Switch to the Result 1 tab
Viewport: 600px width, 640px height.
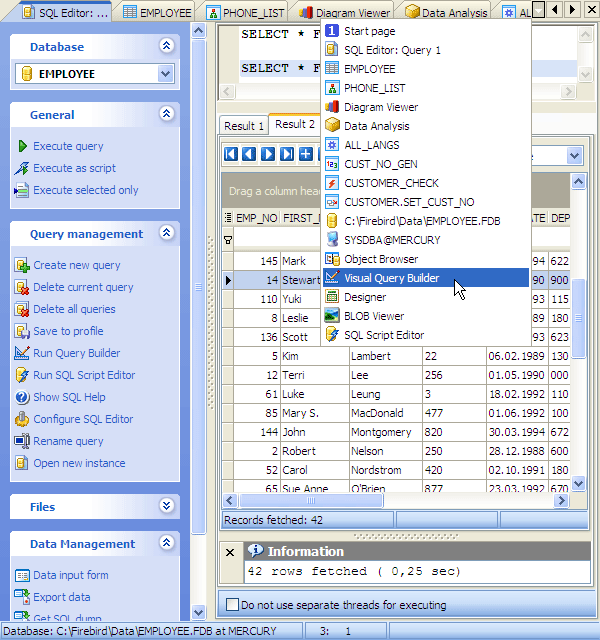coord(244,126)
